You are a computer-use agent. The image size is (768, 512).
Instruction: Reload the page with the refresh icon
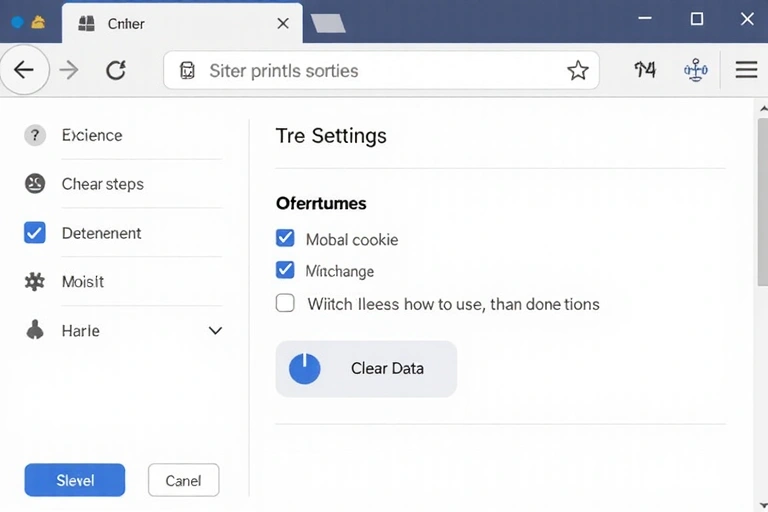tap(116, 70)
